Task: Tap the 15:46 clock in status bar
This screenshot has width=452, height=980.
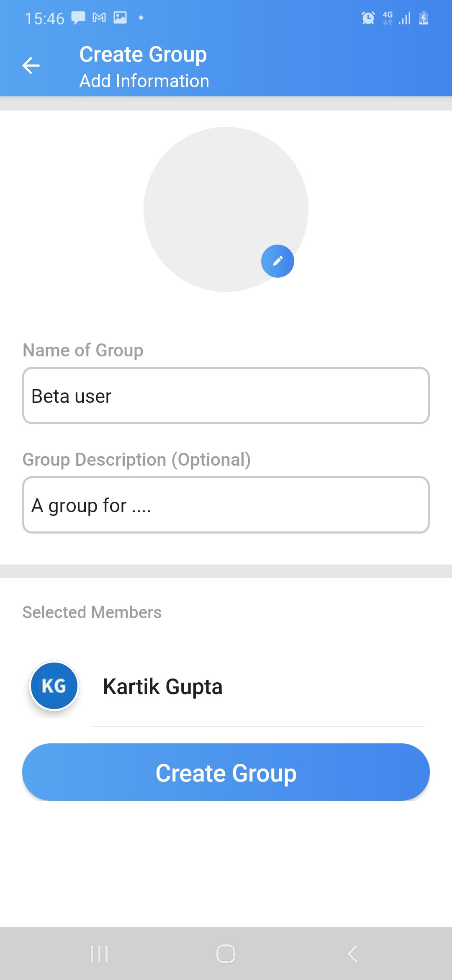Action: [44, 18]
